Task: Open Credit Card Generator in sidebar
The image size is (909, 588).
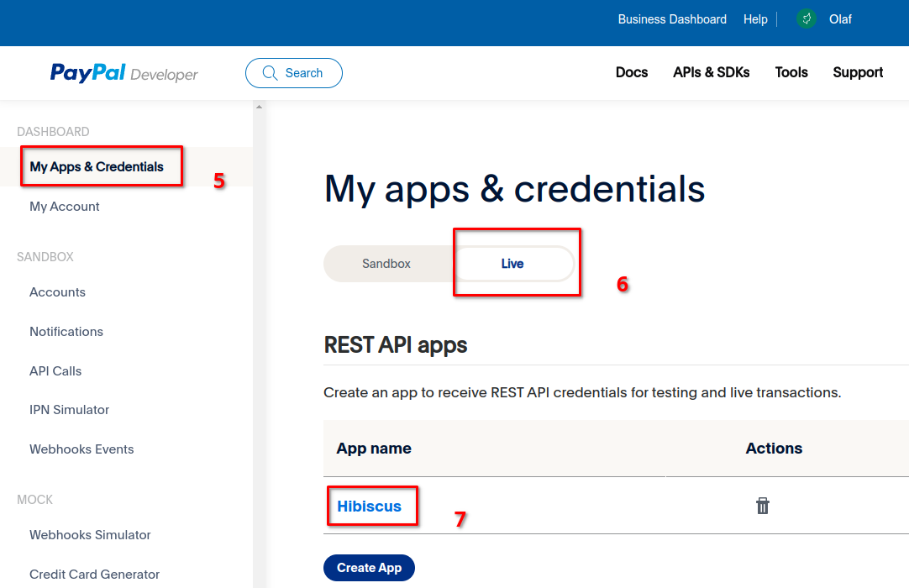Action: [x=94, y=574]
